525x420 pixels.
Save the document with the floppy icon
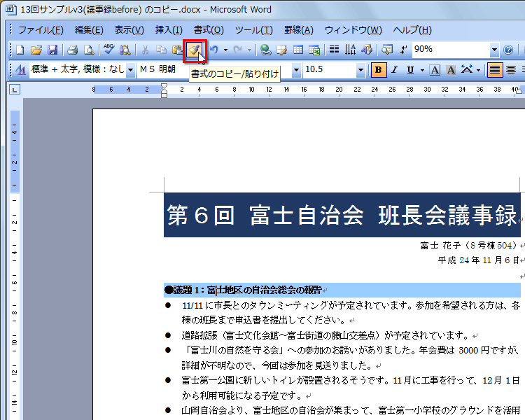(x=52, y=50)
